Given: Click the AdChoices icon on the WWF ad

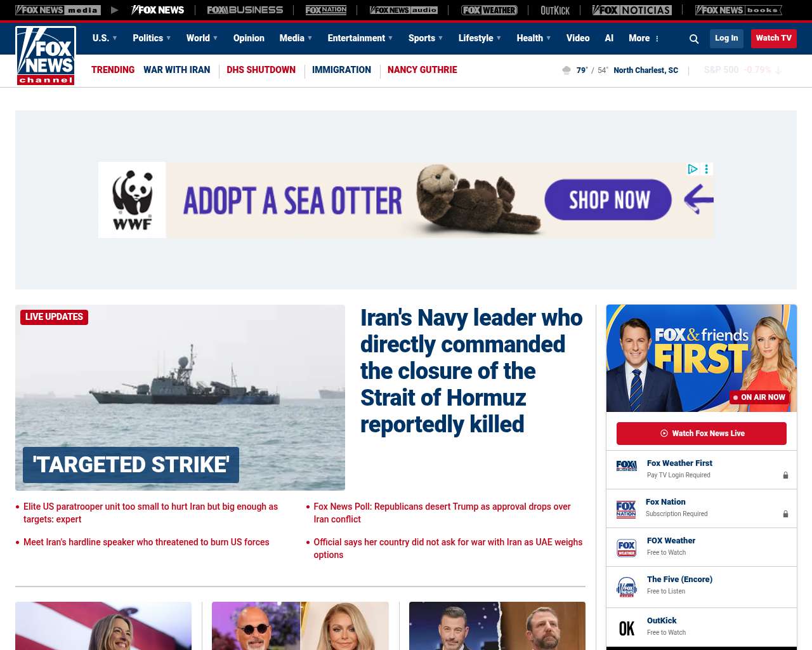Looking at the screenshot, I should click(x=693, y=169).
